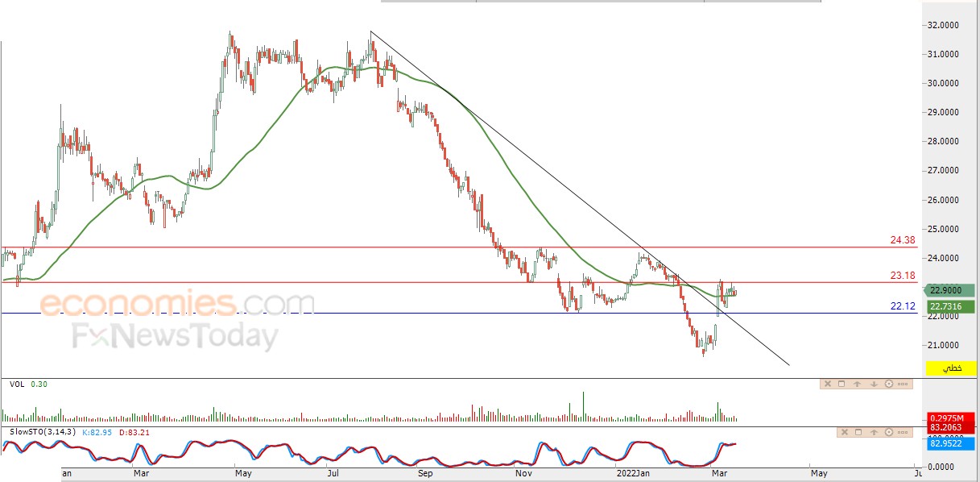The height and width of the screenshot is (482, 980).
Task: Click the 2022Jan date axis label
Action: [x=632, y=474]
